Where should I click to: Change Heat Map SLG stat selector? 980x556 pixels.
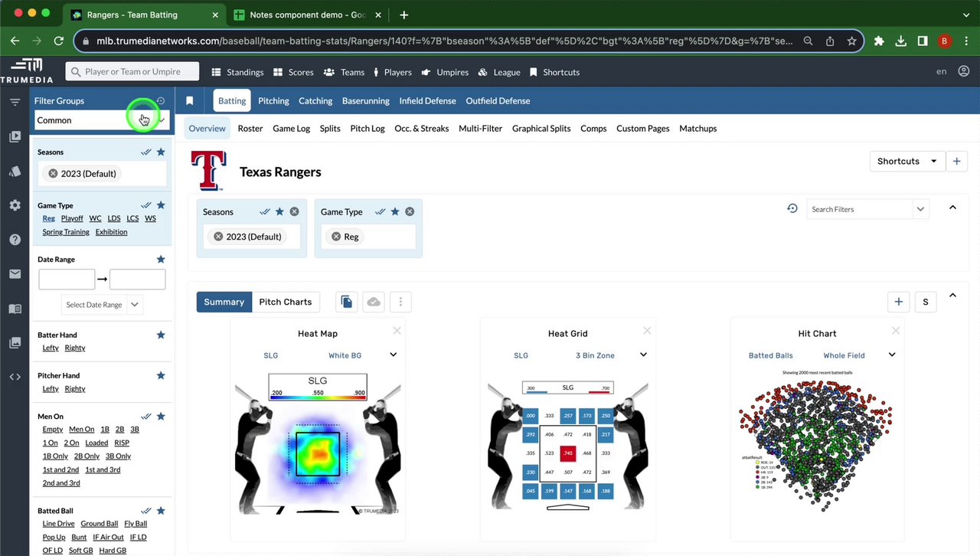[270, 355]
